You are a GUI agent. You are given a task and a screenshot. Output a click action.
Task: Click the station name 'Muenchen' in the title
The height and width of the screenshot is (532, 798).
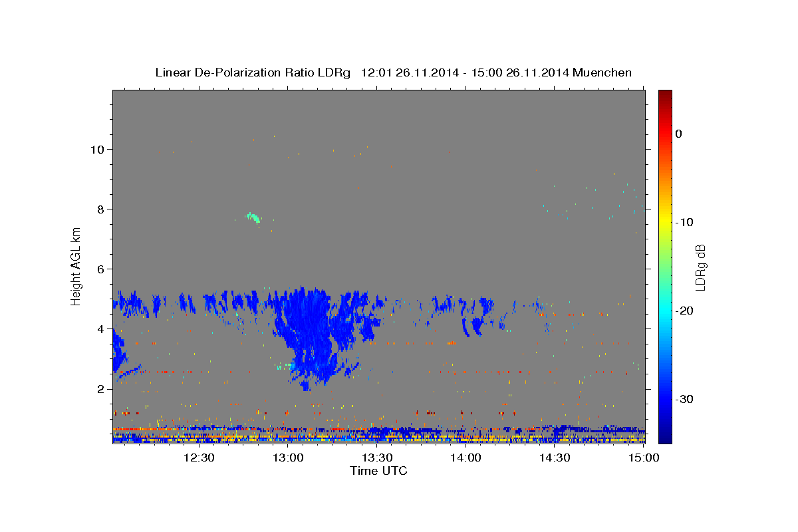point(602,72)
